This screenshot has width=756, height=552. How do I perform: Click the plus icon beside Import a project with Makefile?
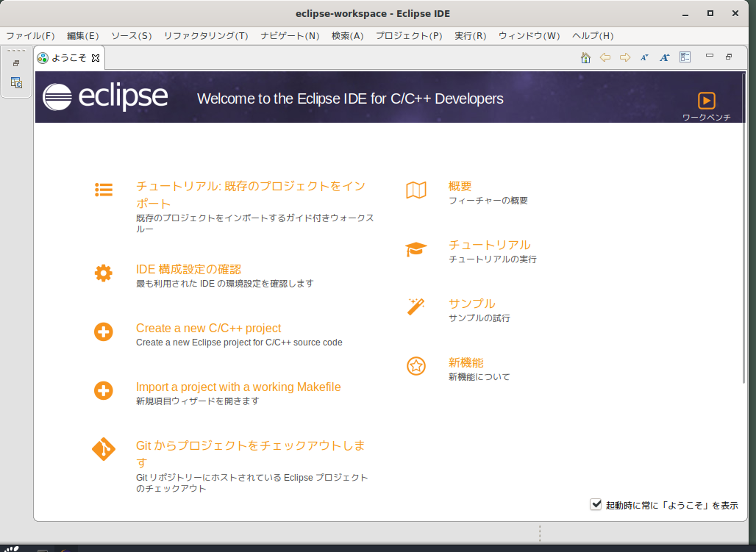pos(104,391)
